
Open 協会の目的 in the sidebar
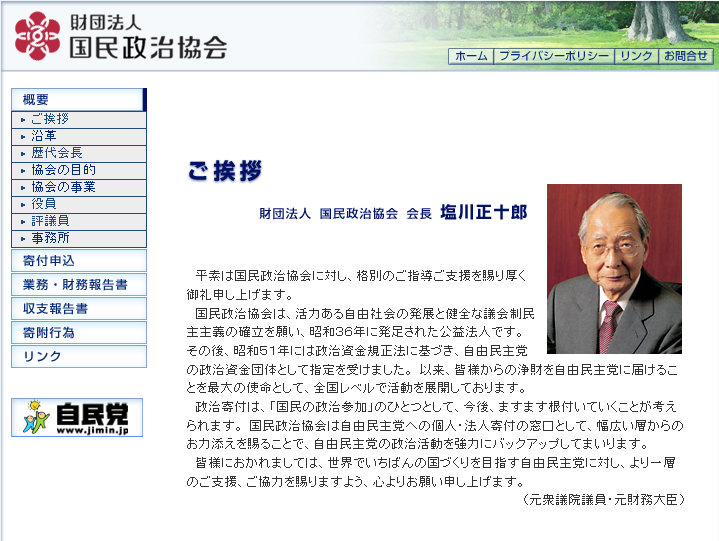[x=79, y=170]
